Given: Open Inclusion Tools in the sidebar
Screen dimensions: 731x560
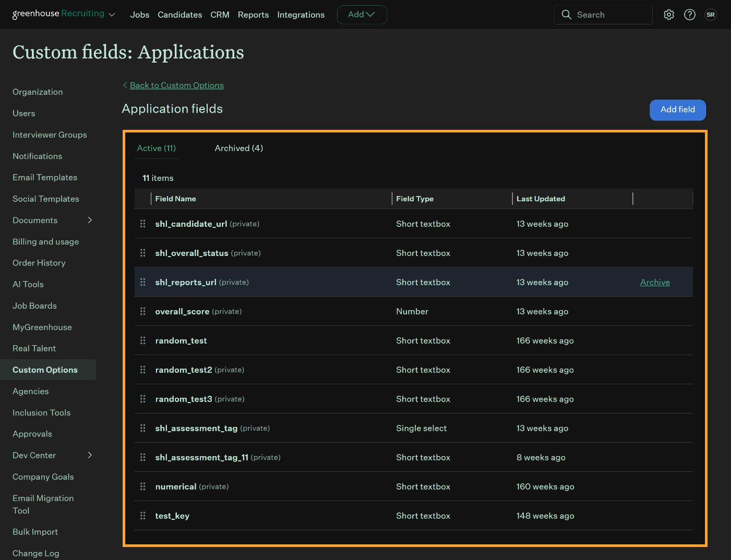Looking at the screenshot, I should tap(42, 412).
